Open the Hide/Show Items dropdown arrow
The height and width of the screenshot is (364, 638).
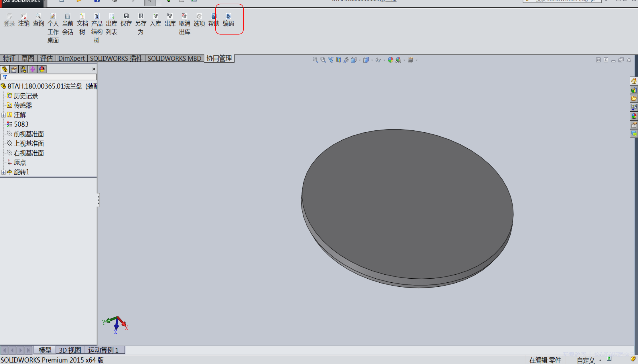click(384, 60)
